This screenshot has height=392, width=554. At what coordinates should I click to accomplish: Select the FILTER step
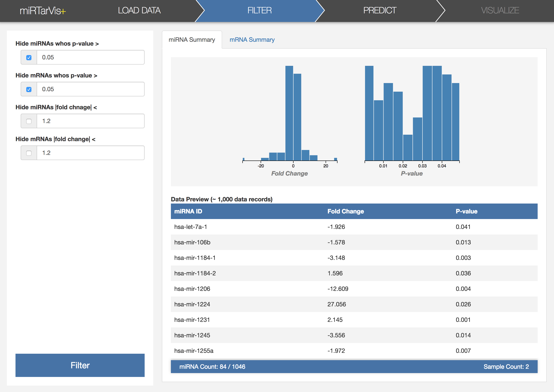pos(260,10)
